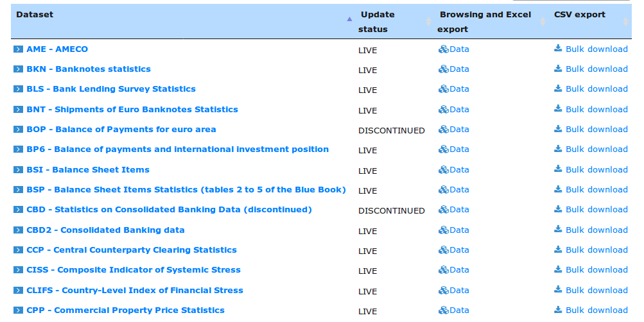This screenshot has width=644, height=322.
Task: Click the download icon for BSI Balance Sheet Items
Action: [x=558, y=169]
